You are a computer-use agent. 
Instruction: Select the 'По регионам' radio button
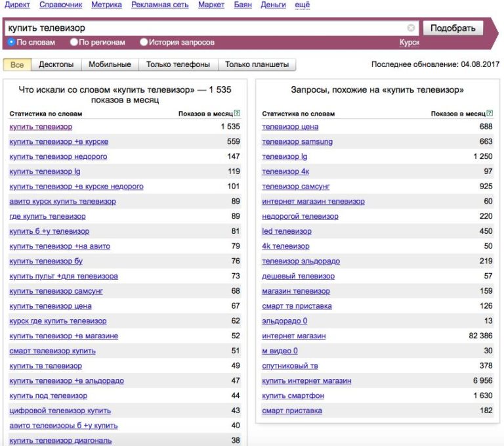(x=74, y=42)
